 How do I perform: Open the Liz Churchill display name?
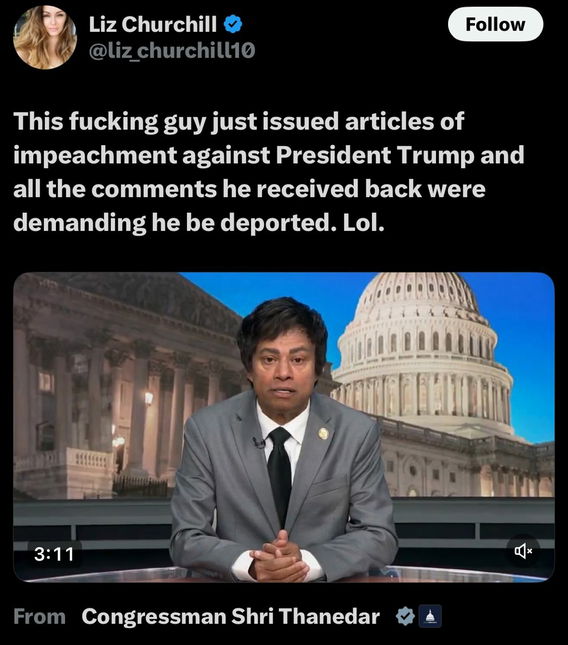(153, 24)
